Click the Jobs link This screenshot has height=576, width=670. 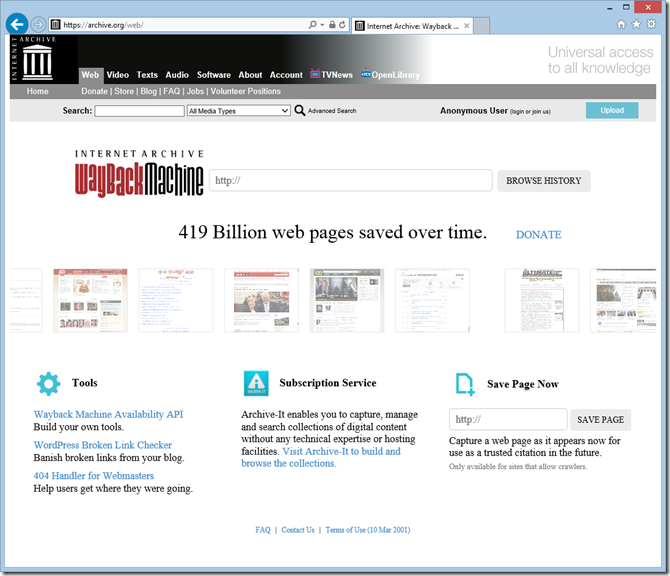tap(195, 91)
